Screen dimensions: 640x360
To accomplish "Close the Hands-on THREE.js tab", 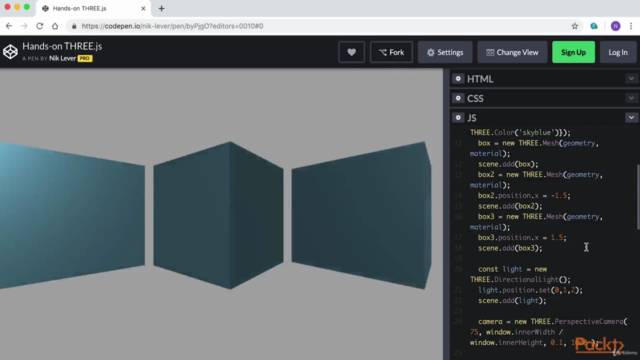I will click(x=143, y=9).
